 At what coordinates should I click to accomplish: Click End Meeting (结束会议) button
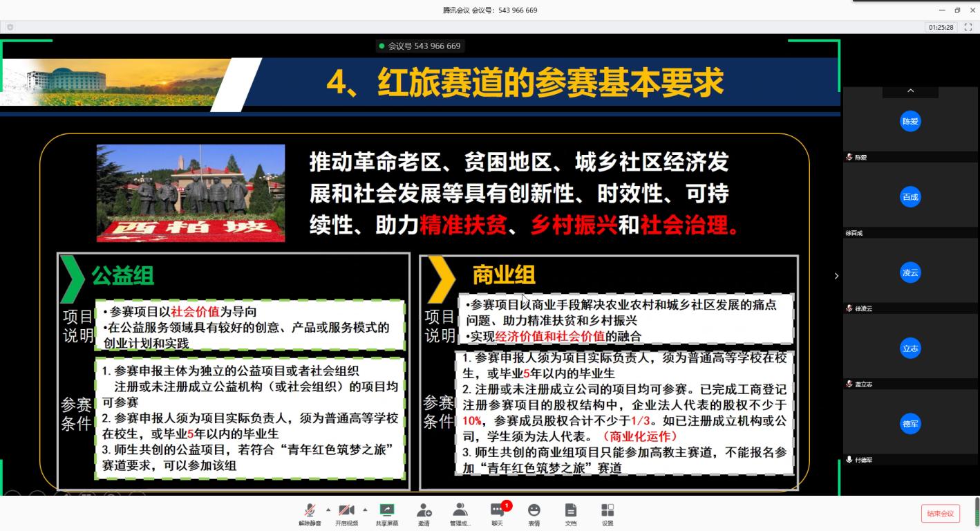pos(940,513)
